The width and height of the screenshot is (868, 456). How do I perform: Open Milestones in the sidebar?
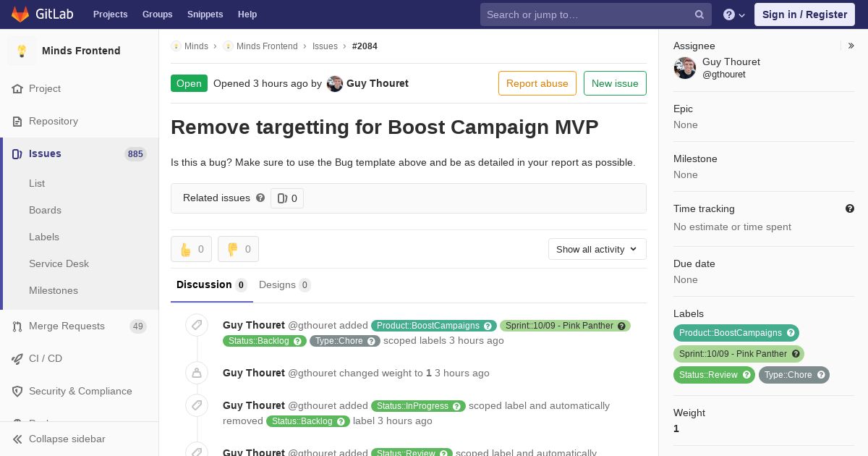(54, 291)
